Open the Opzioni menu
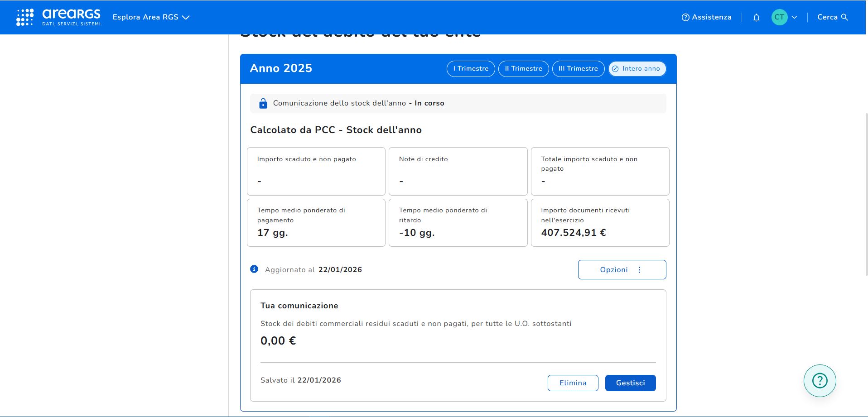The height and width of the screenshot is (417, 868). (x=622, y=269)
